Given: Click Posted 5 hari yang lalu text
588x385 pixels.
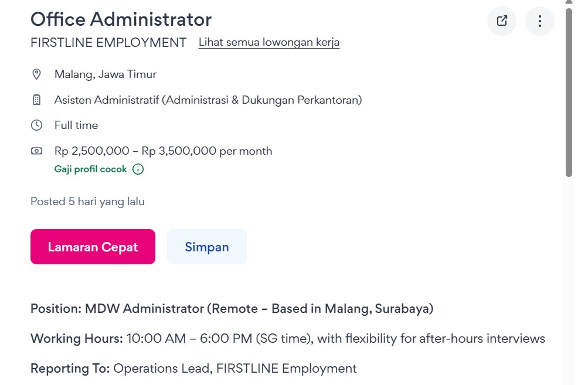Looking at the screenshot, I should coord(87,202).
